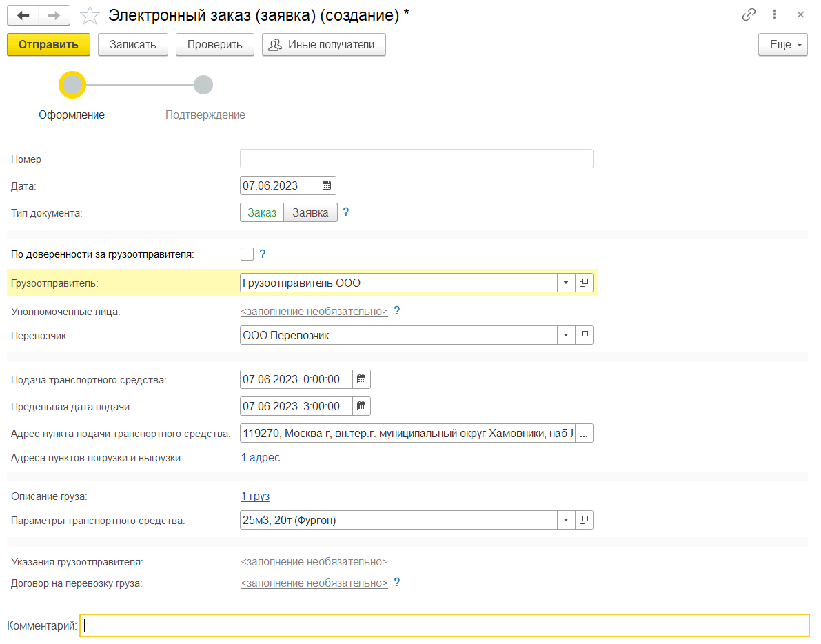Copy link using the chain icon

749,14
